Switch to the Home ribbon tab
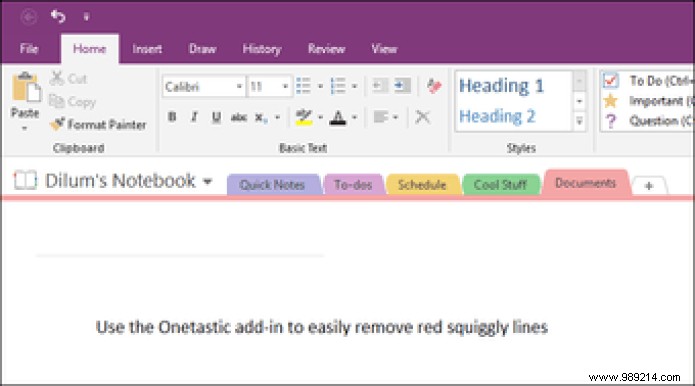 click(90, 49)
